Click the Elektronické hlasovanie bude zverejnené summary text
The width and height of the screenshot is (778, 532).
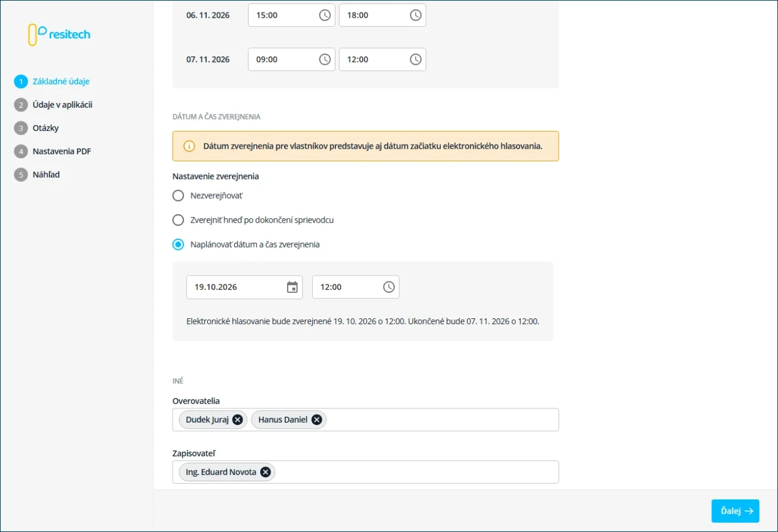click(363, 321)
